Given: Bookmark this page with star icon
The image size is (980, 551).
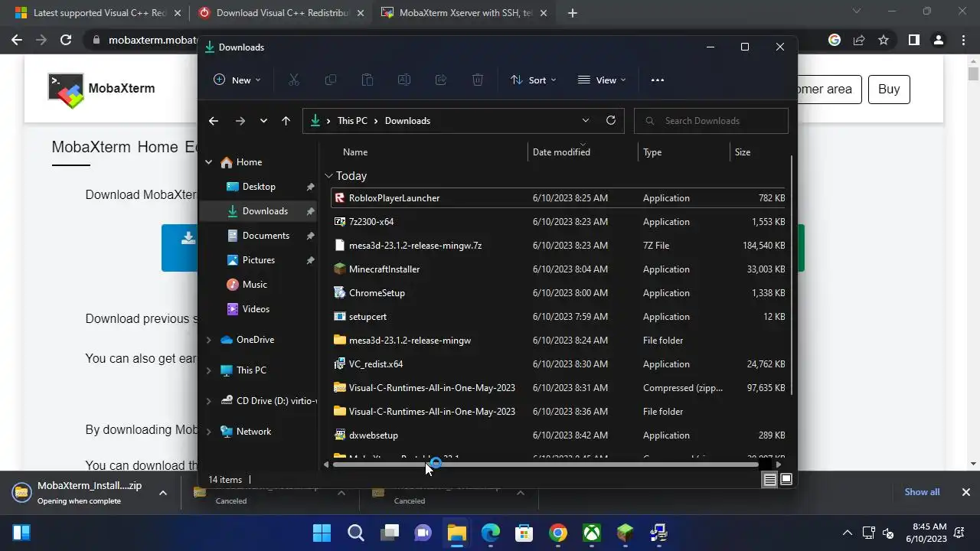Looking at the screenshot, I should [884, 40].
